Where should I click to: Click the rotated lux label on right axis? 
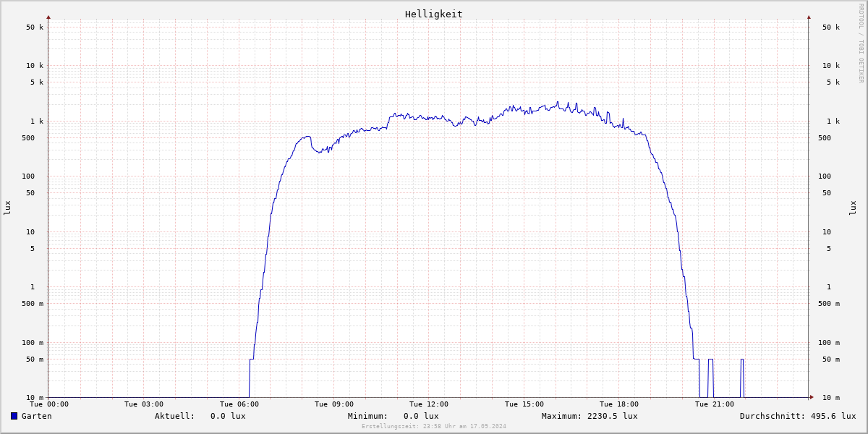point(853,208)
